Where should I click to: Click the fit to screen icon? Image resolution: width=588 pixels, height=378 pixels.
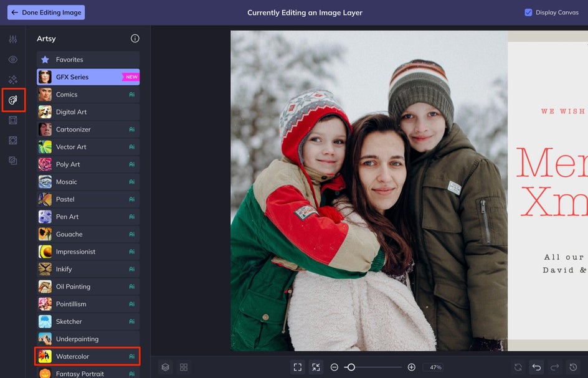coord(298,367)
